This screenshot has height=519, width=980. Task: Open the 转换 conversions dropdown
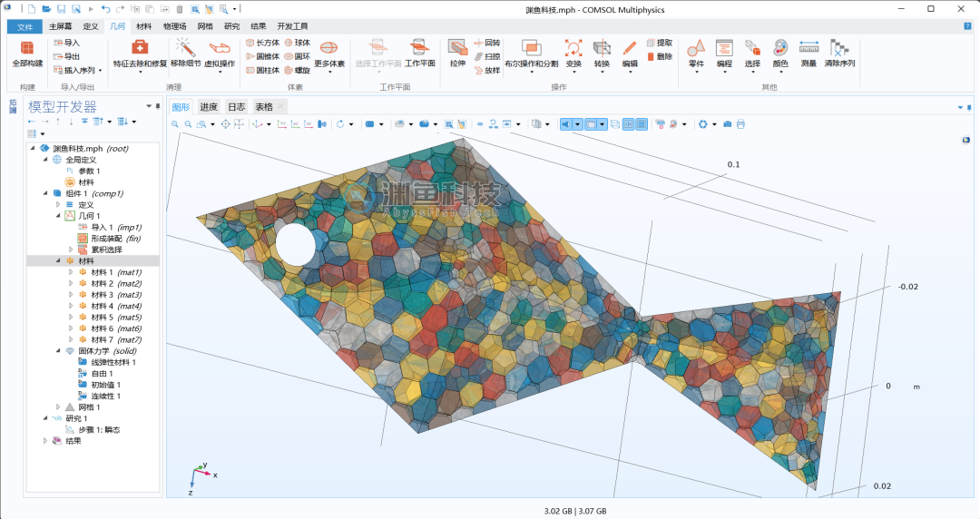point(602,57)
